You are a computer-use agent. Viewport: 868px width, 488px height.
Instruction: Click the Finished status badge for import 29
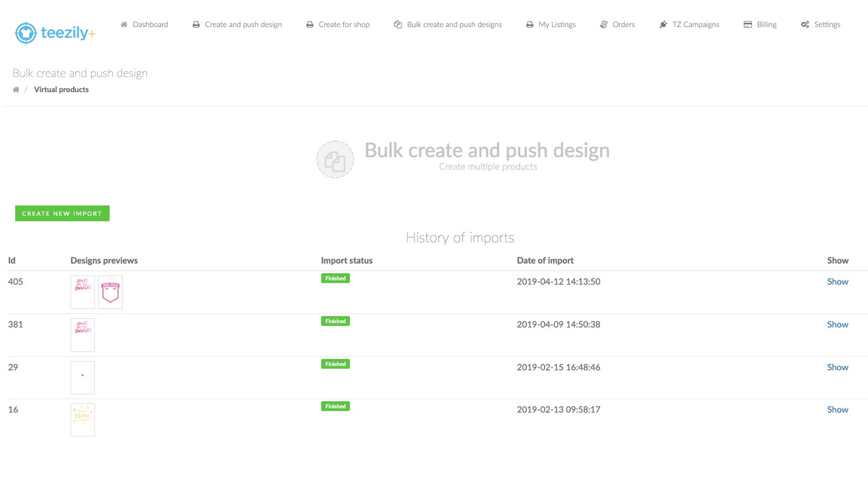click(x=335, y=363)
